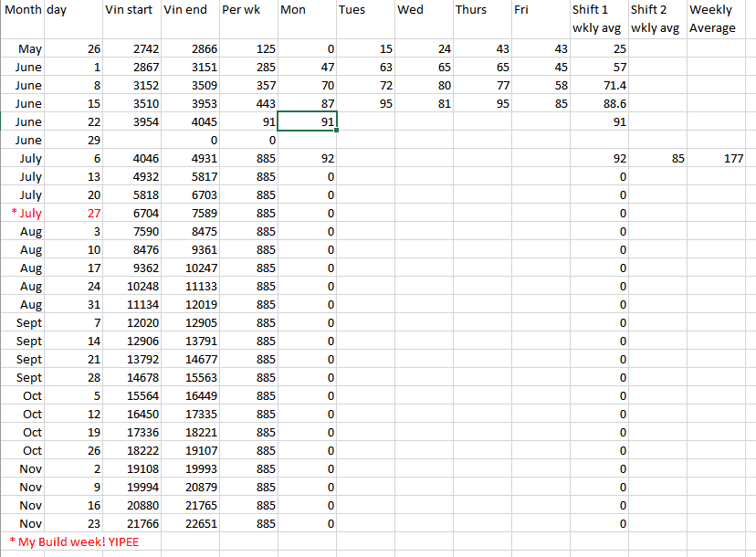Select the '* My Build week! YIPEE' note
Image resolution: width=756 pixels, height=557 pixels.
click(73, 541)
